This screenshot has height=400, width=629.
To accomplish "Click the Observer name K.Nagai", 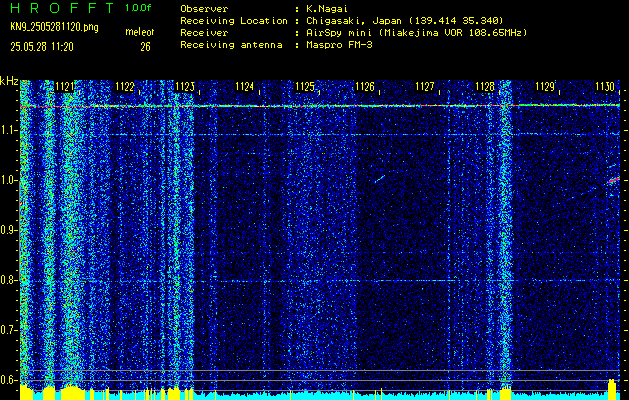I will [x=327, y=8].
